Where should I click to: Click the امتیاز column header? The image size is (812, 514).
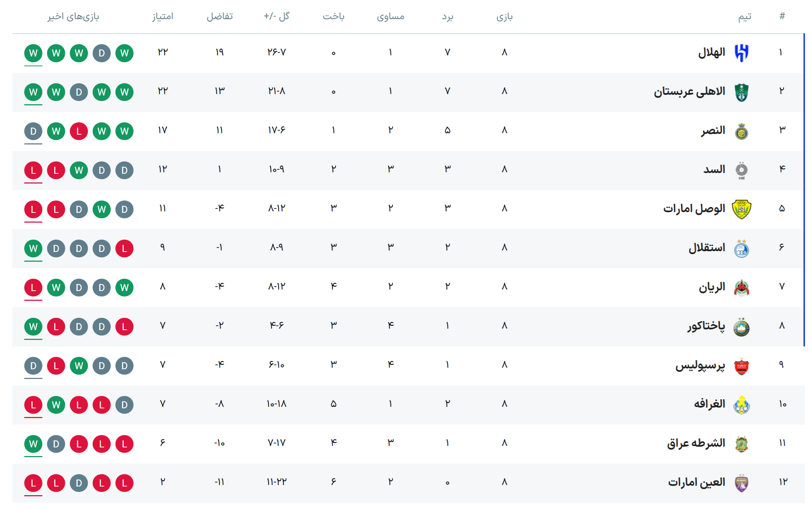pos(163,16)
